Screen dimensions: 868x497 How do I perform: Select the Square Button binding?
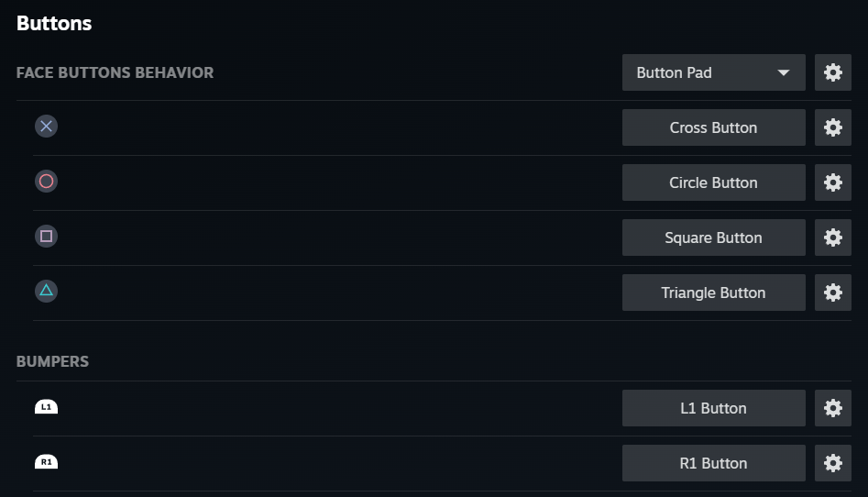click(713, 237)
